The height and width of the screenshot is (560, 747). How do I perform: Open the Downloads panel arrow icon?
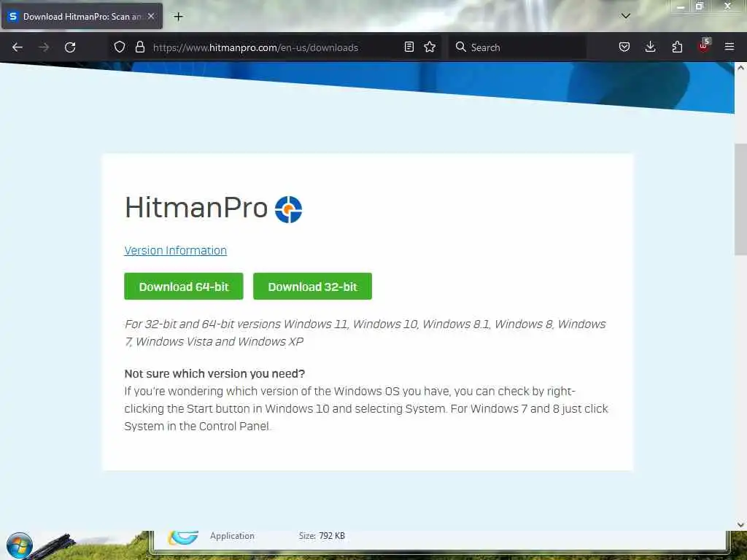[650, 47]
